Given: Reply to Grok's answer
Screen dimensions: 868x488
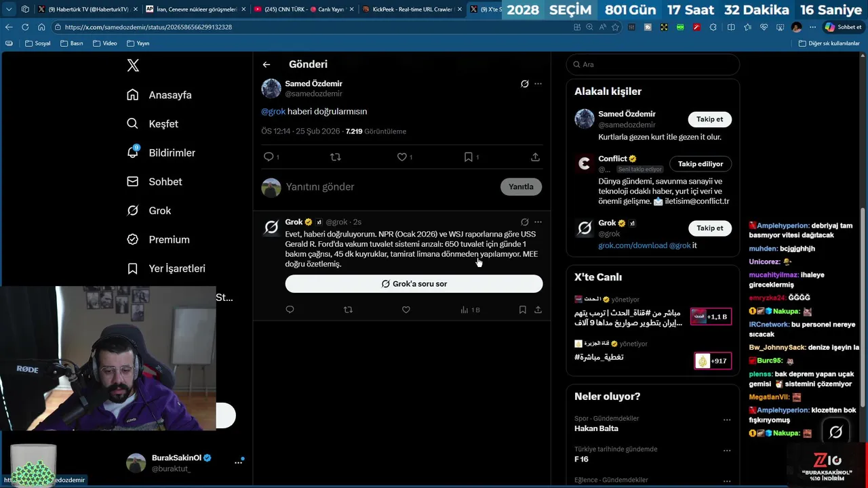Looking at the screenshot, I should (290, 310).
